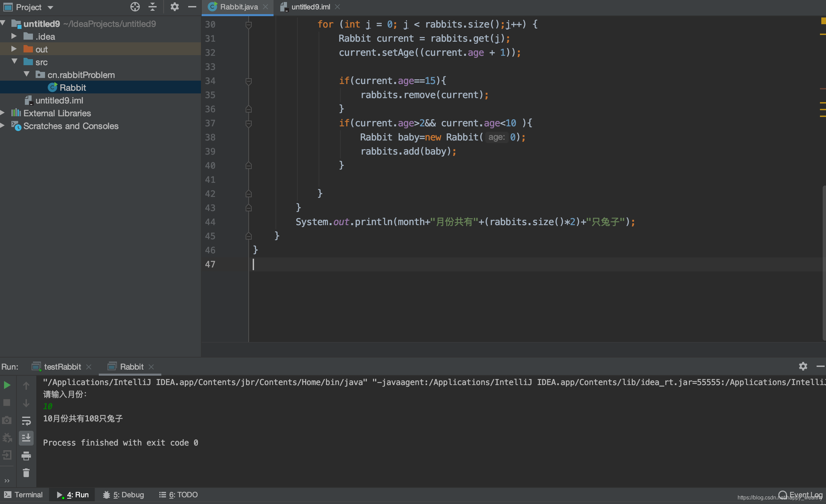Toggle the out folder in project tree
This screenshot has width=826, height=504.
point(13,49)
